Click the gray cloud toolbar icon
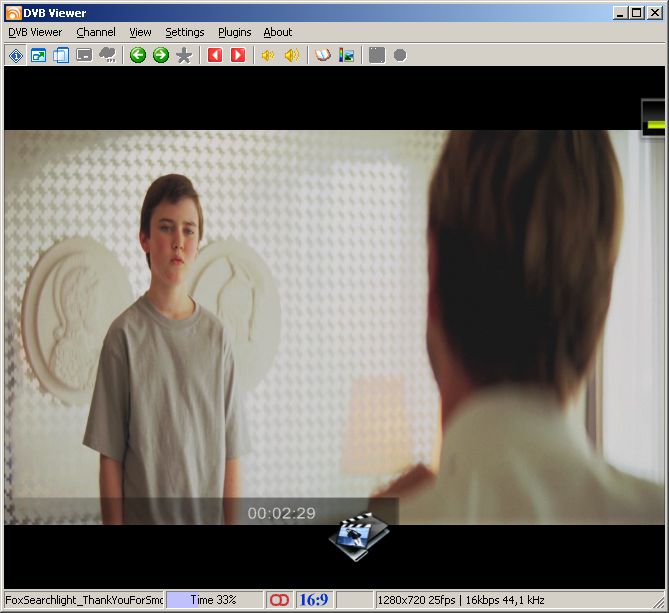Image resolution: width=669 pixels, height=613 pixels. tap(108, 55)
